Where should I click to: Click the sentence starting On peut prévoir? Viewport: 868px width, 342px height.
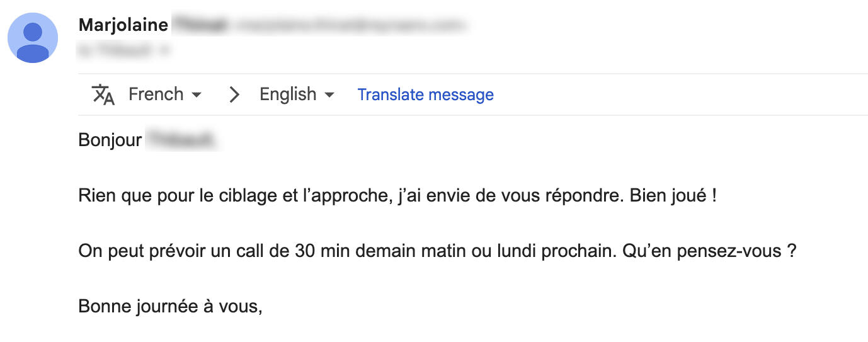point(346,251)
